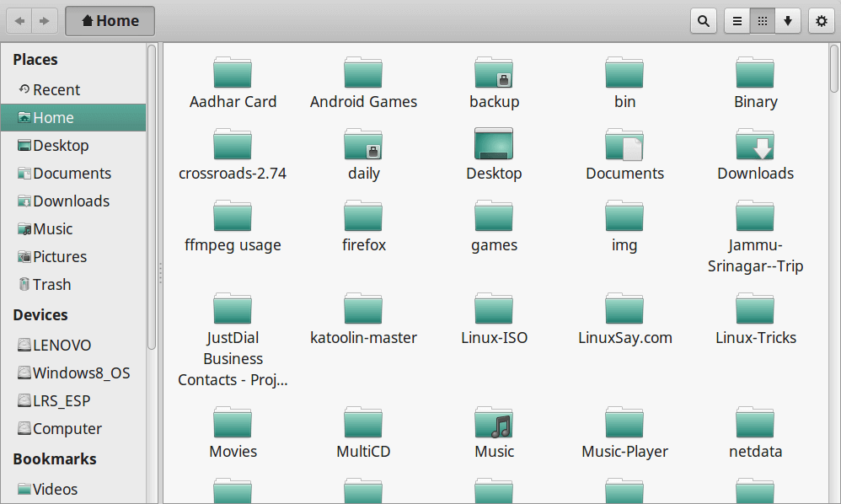Select the Jammu-Srinagar--Trip folder
The image size is (841, 504).
pyautogui.click(x=755, y=237)
